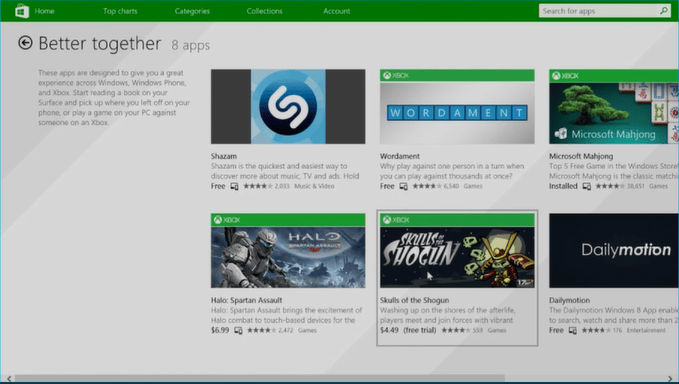The height and width of the screenshot is (384, 679).
Task: Click Xbox logo on Skulls of the Shogun banner
Action: [387, 220]
